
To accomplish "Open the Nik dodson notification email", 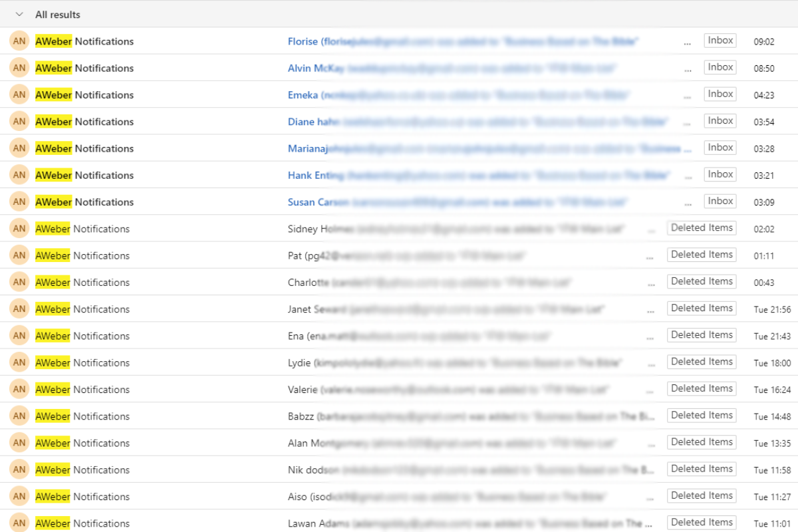I will pos(399,469).
